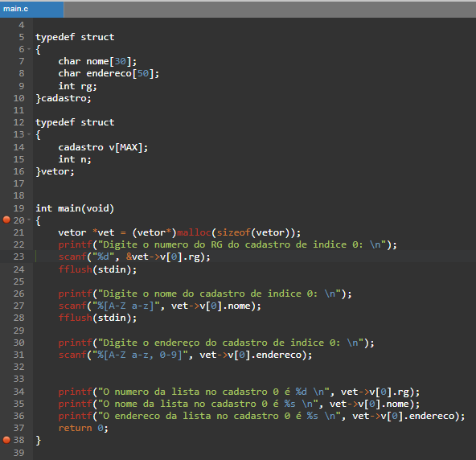This screenshot has height=460, width=476.
Task: Click line number 23 in the gutter
Action: (18, 257)
